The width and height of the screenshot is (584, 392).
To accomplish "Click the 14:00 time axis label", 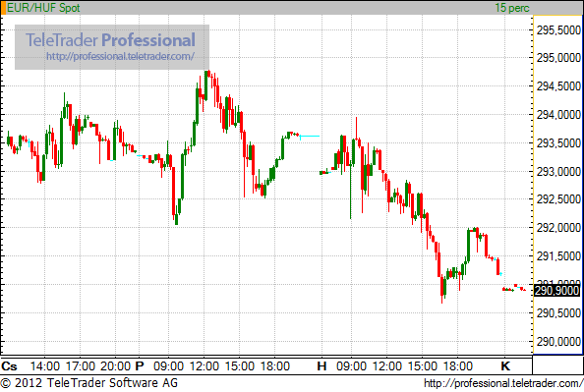I will pos(44,365).
